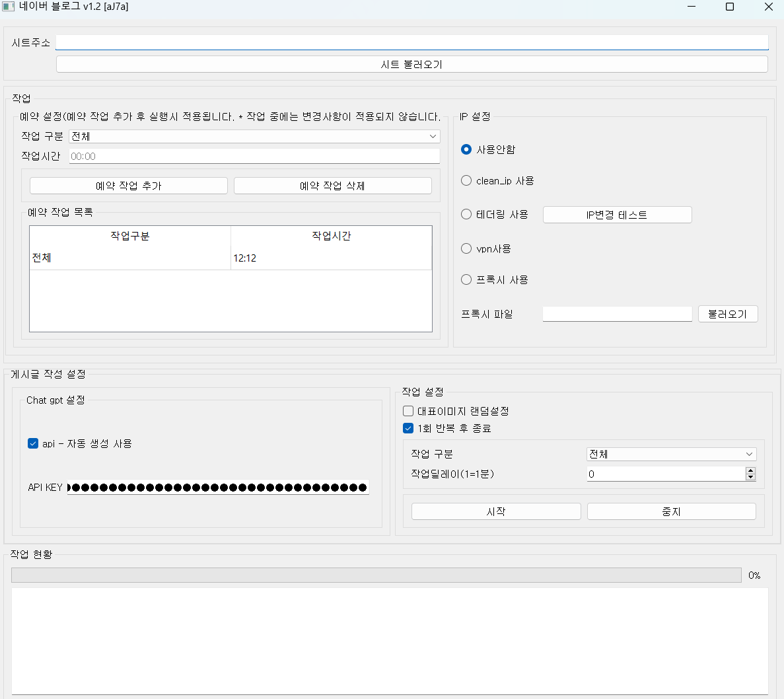Click the API KEY password field

(x=218, y=488)
